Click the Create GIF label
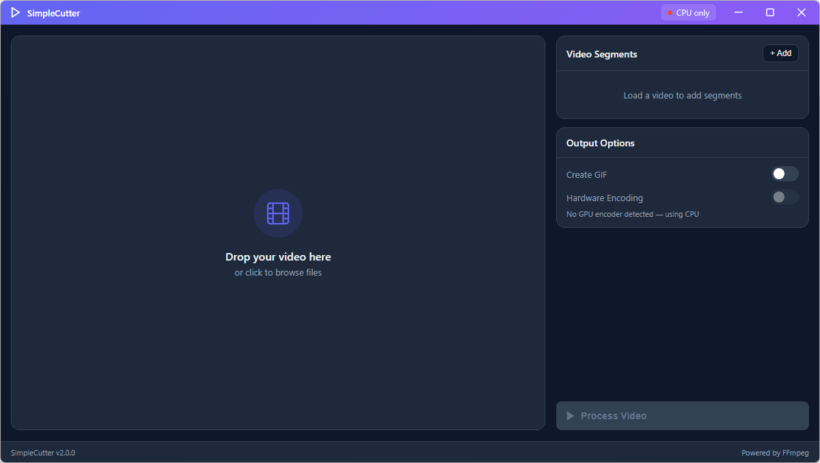This screenshot has width=820, height=463. click(x=587, y=175)
